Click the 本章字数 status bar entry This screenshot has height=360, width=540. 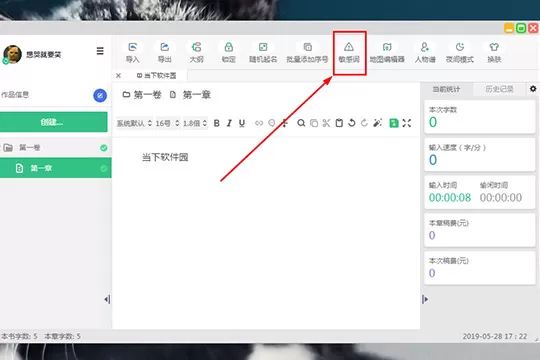click(x=63, y=336)
